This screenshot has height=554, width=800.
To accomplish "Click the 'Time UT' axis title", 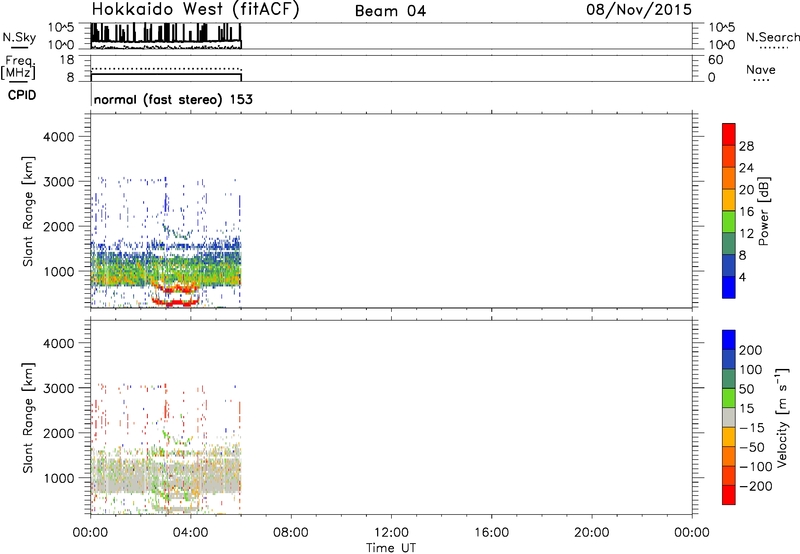I will point(391,548).
